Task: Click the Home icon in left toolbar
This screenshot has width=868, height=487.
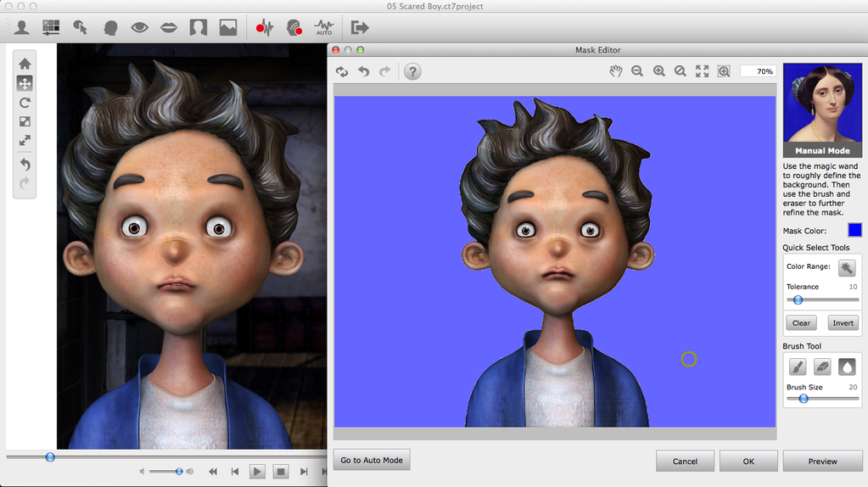Action: pos(25,64)
